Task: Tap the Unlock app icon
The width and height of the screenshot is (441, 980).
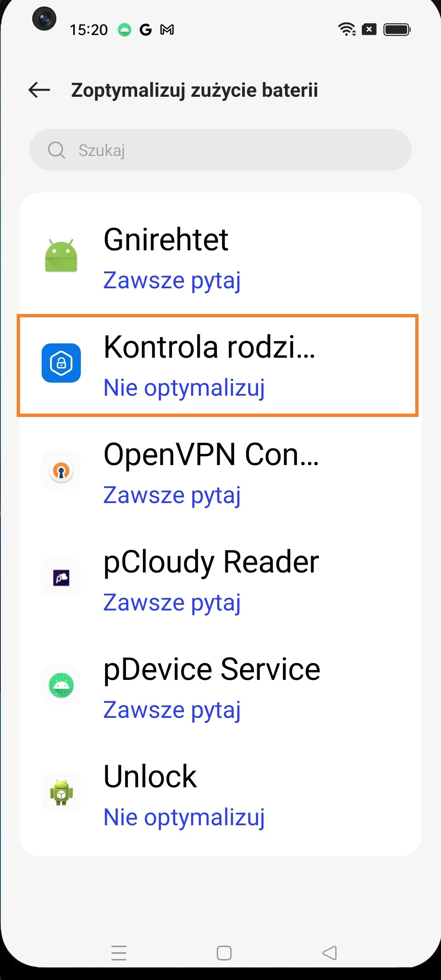Action: click(61, 793)
